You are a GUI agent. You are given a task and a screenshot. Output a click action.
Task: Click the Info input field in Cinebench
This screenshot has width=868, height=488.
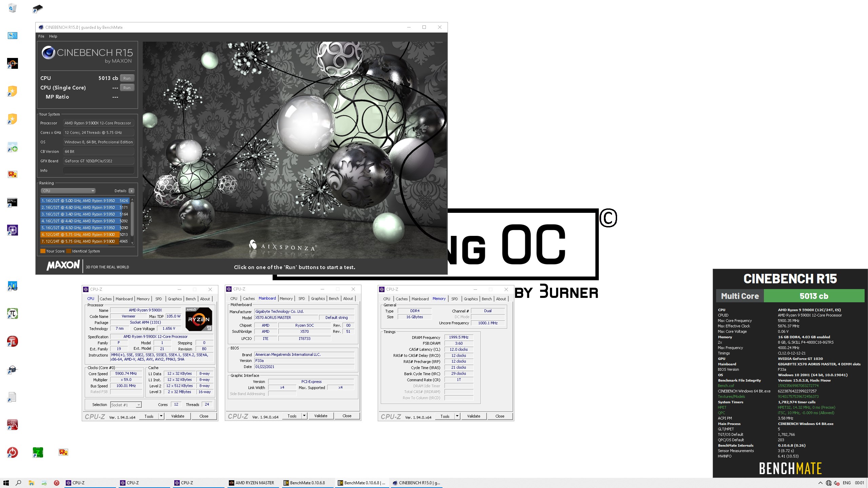tap(98, 170)
